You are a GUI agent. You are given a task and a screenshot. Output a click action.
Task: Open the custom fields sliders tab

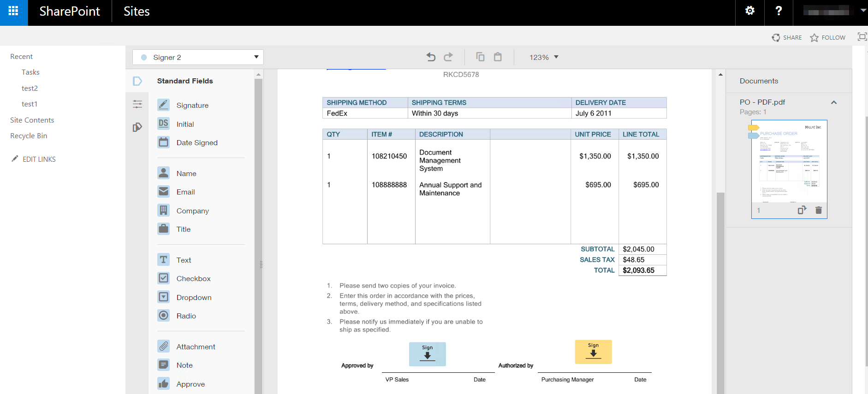pyautogui.click(x=137, y=104)
